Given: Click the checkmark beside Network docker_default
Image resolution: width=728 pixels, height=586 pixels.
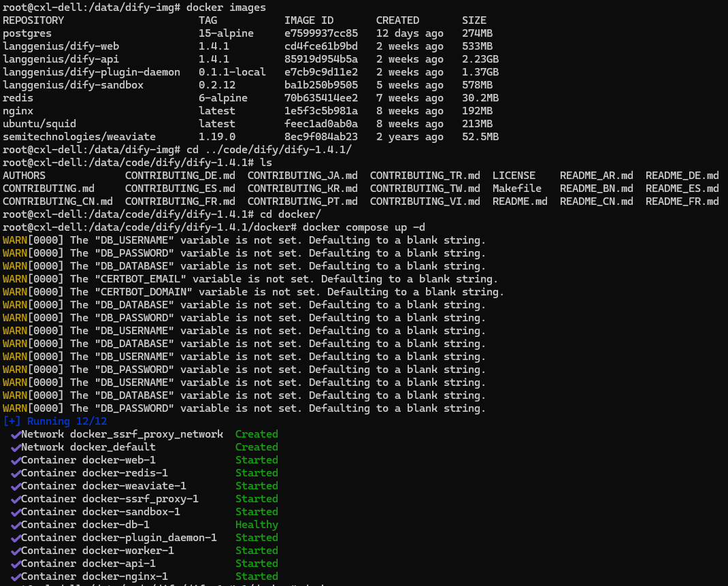Looking at the screenshot, I should coord(16,448).
